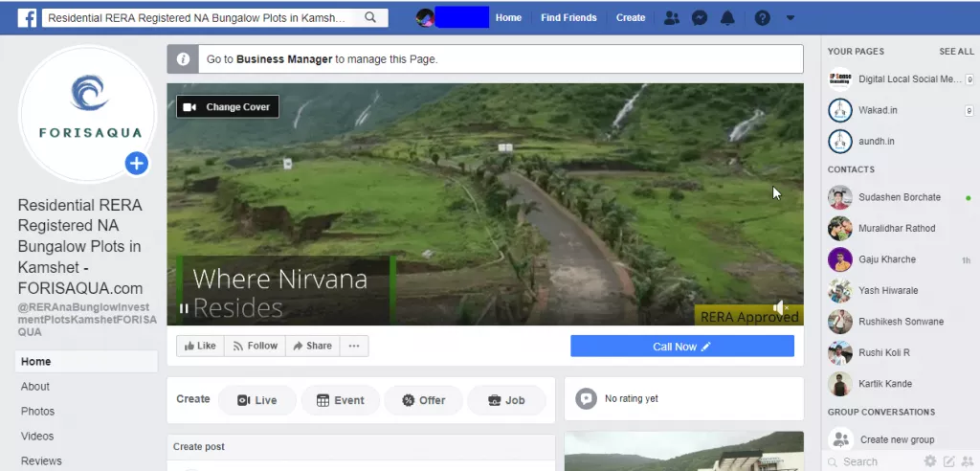Toggle cover video mute speaker icon
Image resolution: width=980 pixels, height=471 pixels.
780,307
